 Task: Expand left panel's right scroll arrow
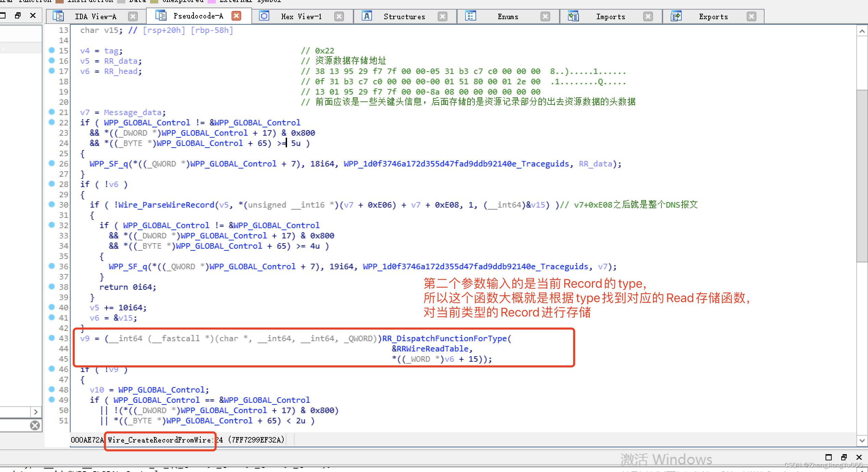click(36, 412)
